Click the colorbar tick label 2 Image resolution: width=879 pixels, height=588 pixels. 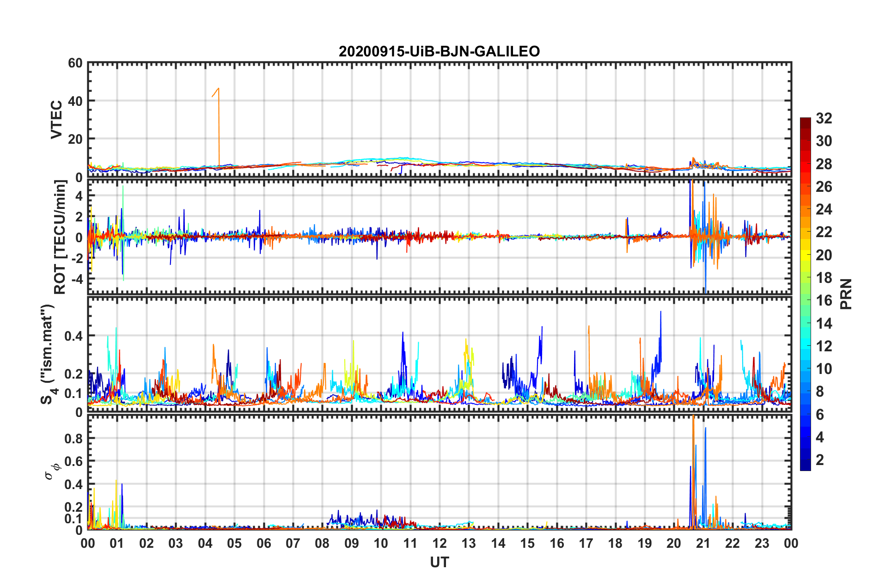(820, 460)
